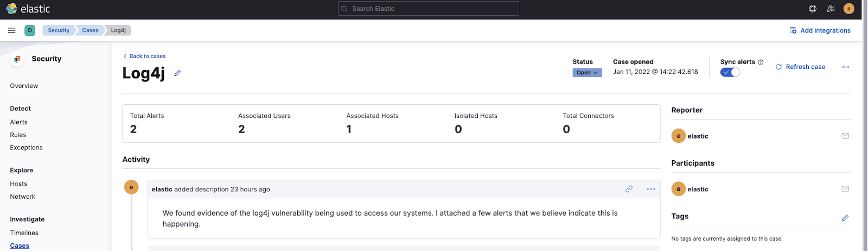
Task: Open Alerts in sidebar
Action: (18, 122)
